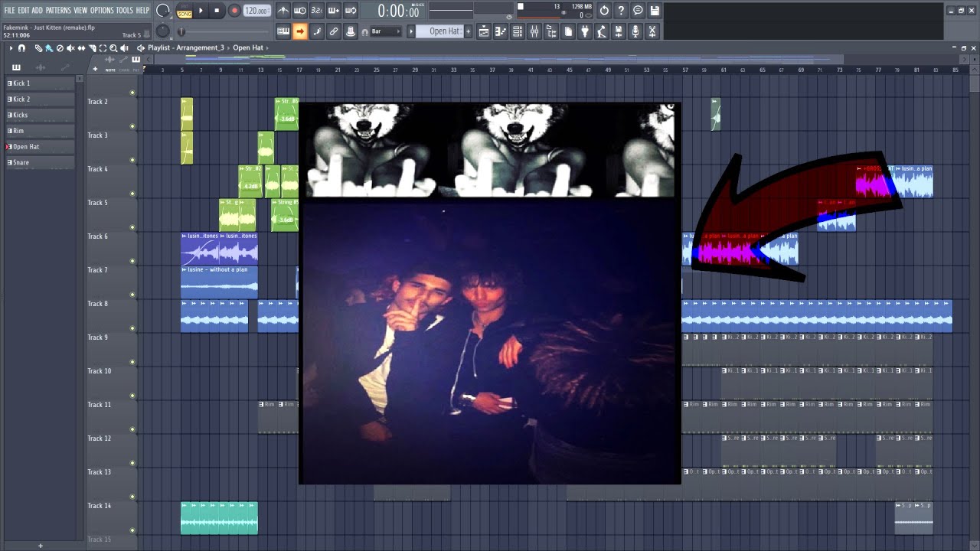980x551 pixels.
Task: Open the tempo tapper icon
Action: 602,31
